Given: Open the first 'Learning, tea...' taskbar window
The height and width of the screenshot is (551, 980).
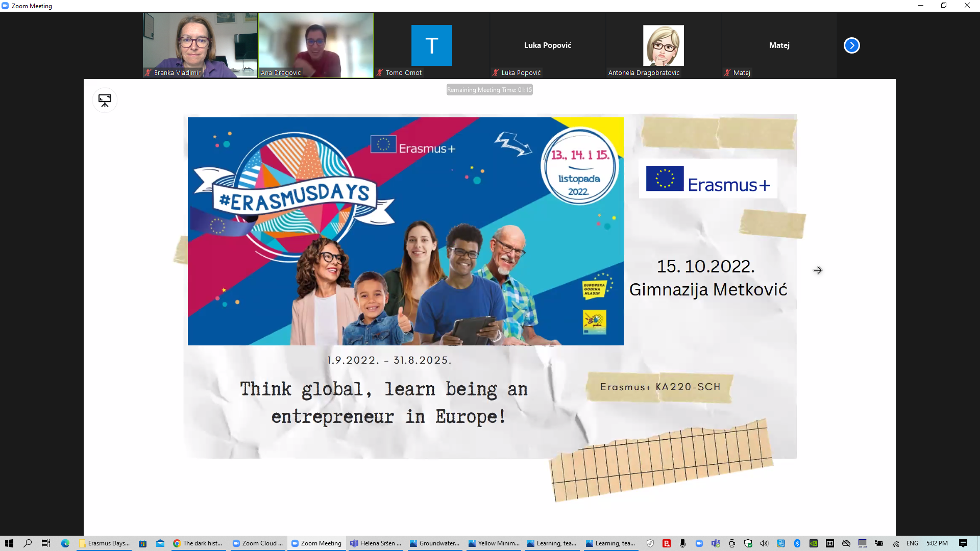Looking at the screenshot, I should pos(552,543).
